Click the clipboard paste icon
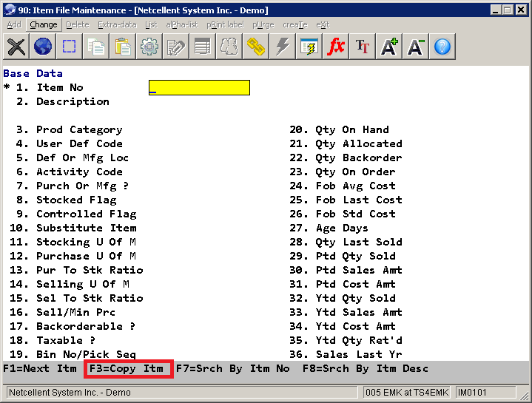 tap(123, 47)
